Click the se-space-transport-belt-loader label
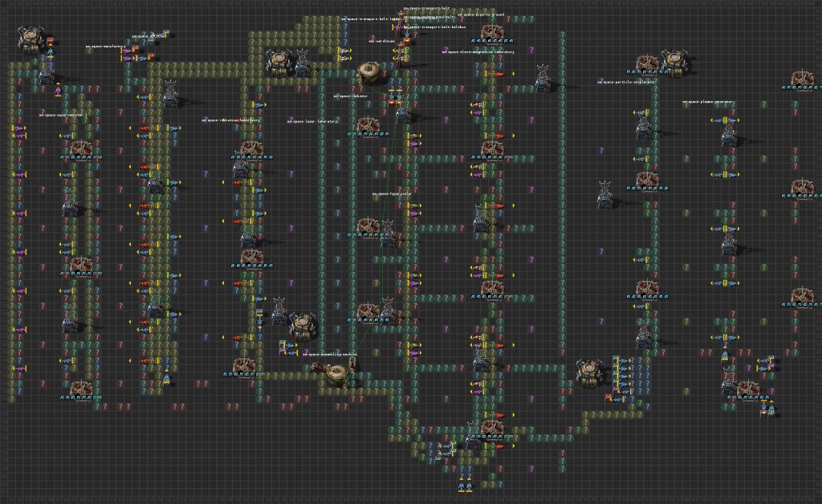This screenshot has width=822, height=504. point(372,19)
